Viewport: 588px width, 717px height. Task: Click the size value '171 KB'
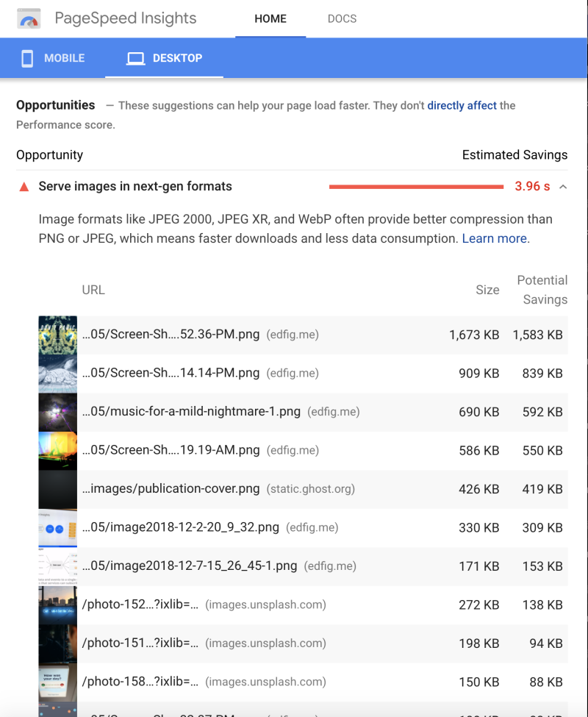pos(478,566)
